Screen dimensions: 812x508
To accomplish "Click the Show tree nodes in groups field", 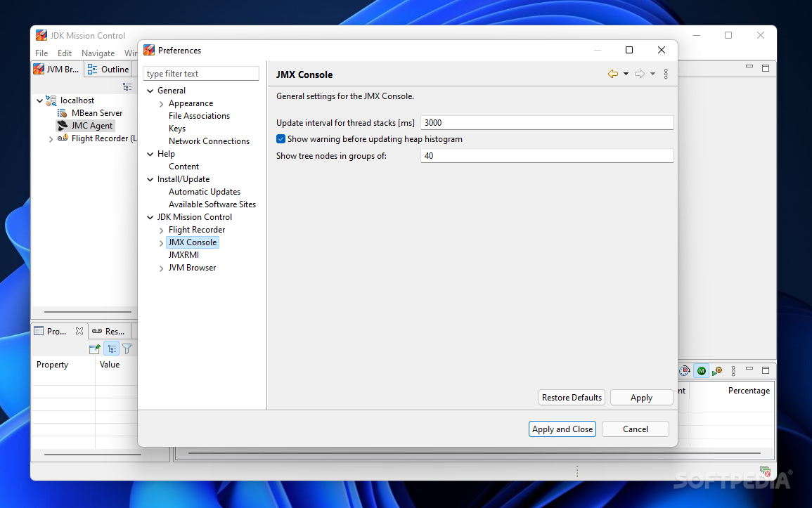I will [x=547, y=156].
